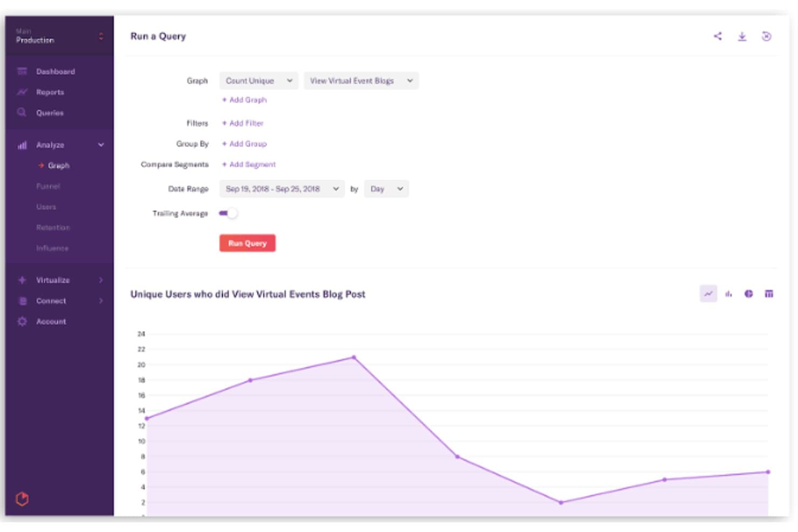Click the Run a Query heading

pyautogui.click(x=158, y=36)
